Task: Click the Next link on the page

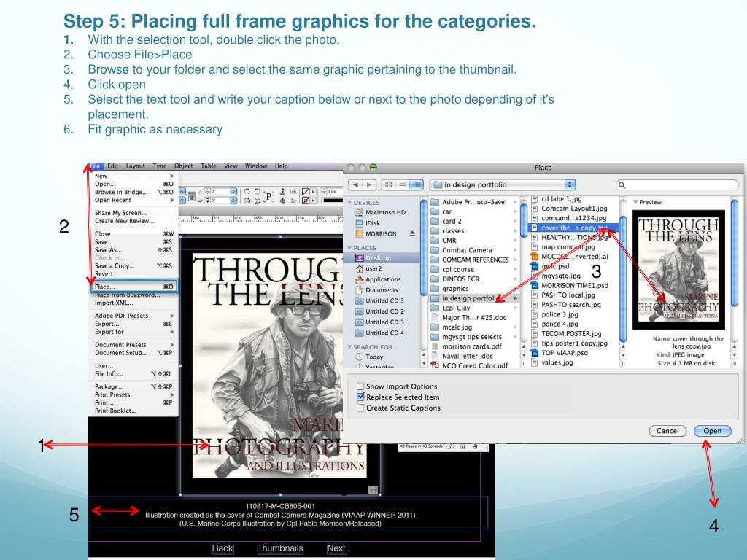Action: coord(336,548)
